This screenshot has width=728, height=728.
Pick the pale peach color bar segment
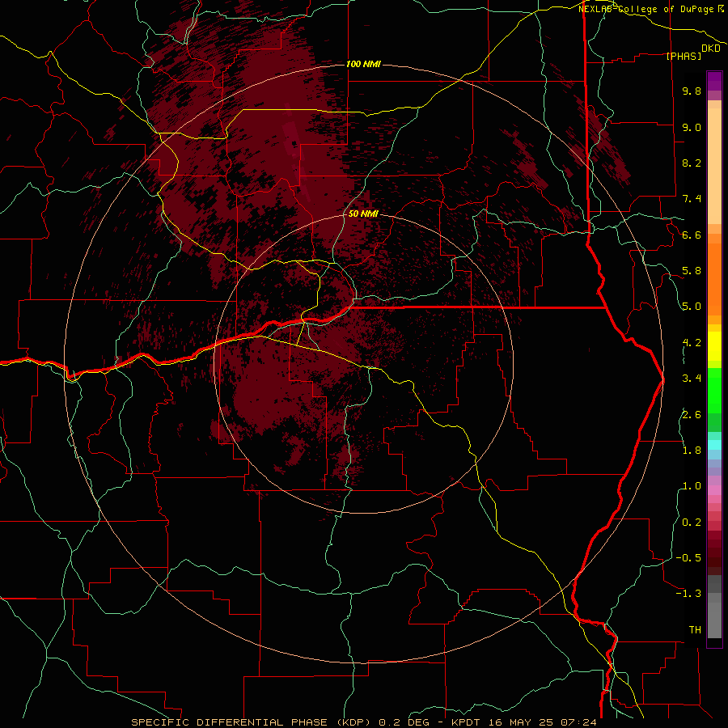pyautogui.click(x=714, y=166)
